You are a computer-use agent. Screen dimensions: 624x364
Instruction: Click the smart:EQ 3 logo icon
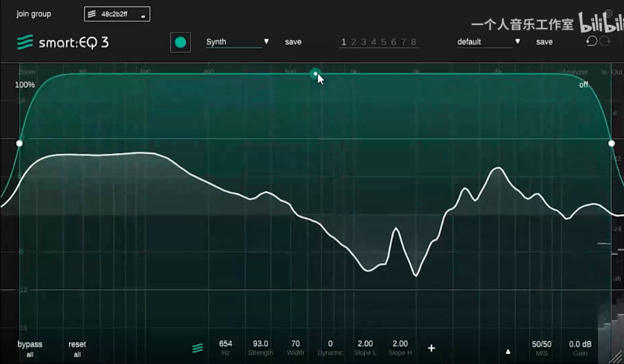tap(25, 43)
